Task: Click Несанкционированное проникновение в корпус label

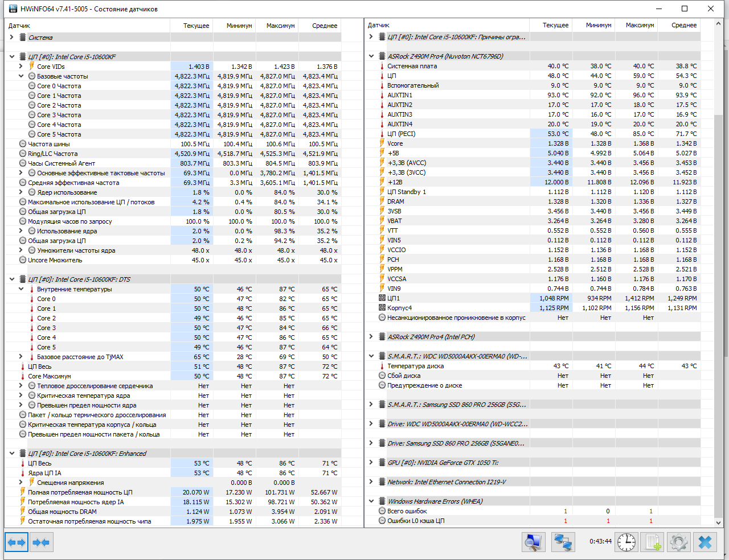Action: tap(456, 318)
